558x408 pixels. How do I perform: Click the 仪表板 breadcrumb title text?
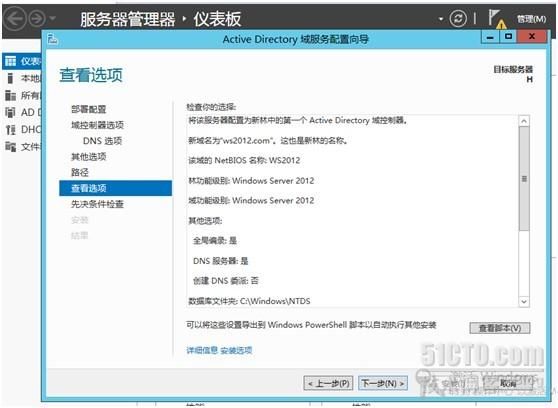tap(217, 19)
